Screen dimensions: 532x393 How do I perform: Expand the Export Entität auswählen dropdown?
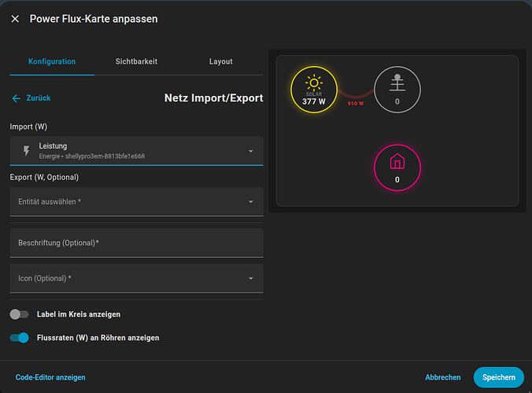(136, 201)
